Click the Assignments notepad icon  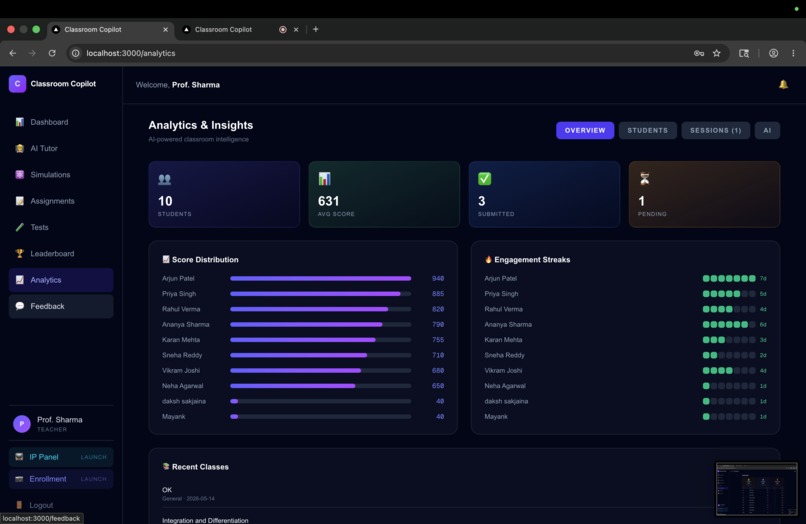click(x=20, y=201)
